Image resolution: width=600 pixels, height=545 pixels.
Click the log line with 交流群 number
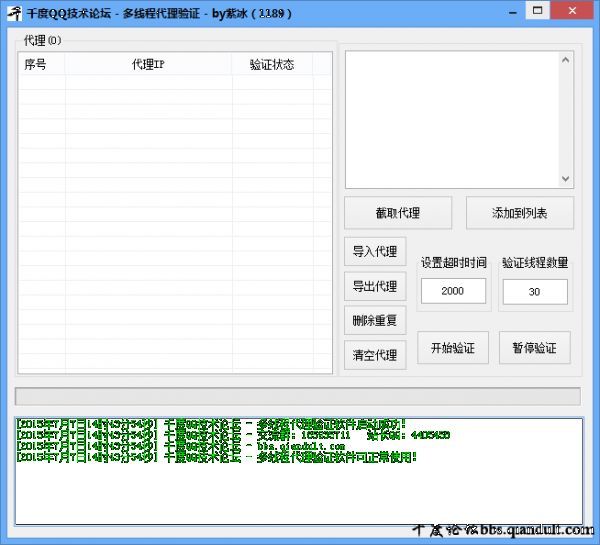pos(233,435)
